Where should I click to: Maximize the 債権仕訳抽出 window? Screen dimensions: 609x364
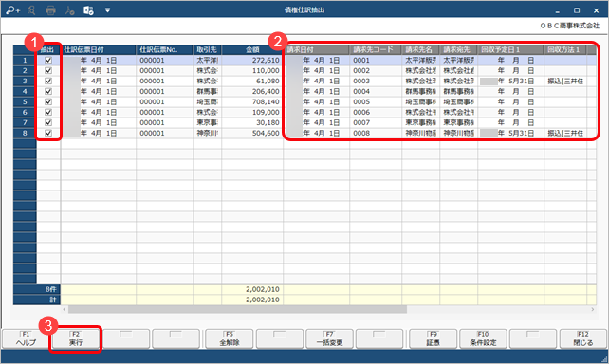click(x=577, y=10)
